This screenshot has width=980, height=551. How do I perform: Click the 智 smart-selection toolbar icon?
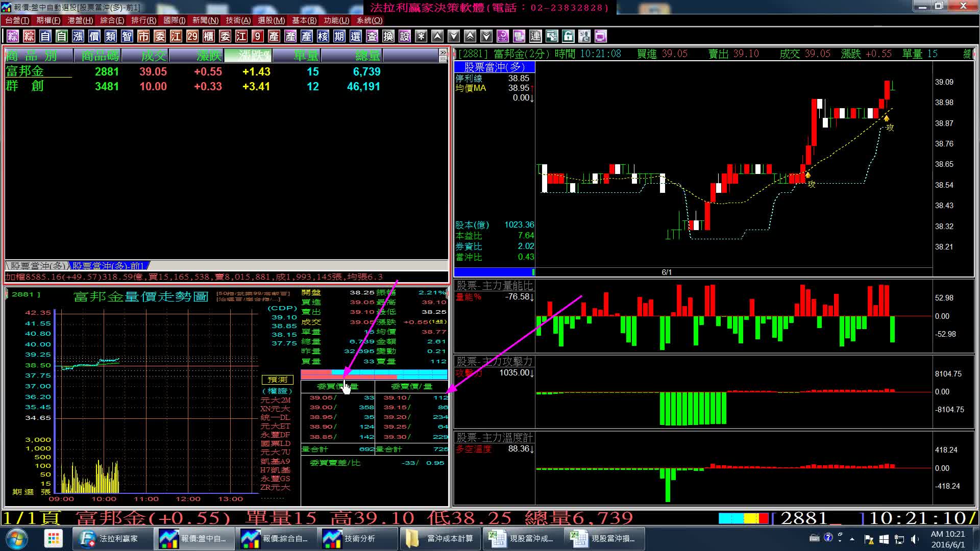127,36
